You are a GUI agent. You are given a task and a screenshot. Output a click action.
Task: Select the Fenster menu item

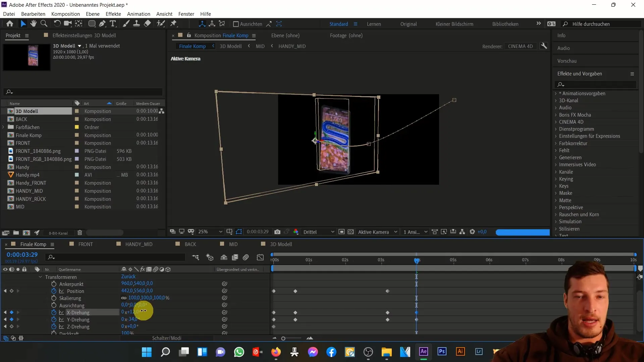(x=186, y=14)
